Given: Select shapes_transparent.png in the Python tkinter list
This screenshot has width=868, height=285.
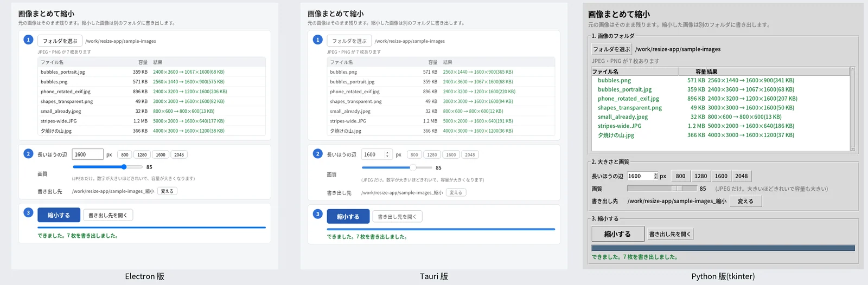Looking at the screenshot, I should (720, 108).
